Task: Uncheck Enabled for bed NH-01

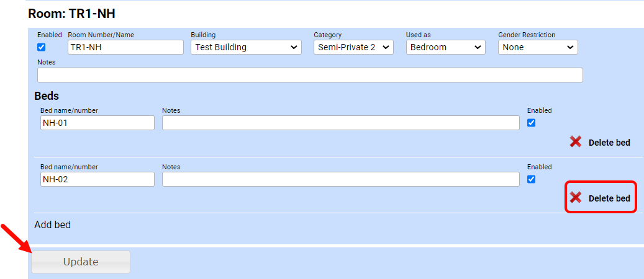Action: tap(531, 123)
